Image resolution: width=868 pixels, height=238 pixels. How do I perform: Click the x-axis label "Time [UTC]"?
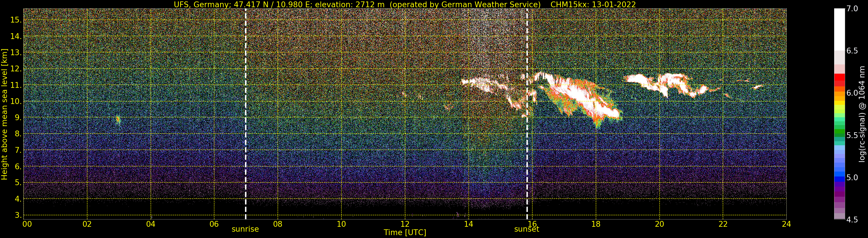click(x=405, y=233)
